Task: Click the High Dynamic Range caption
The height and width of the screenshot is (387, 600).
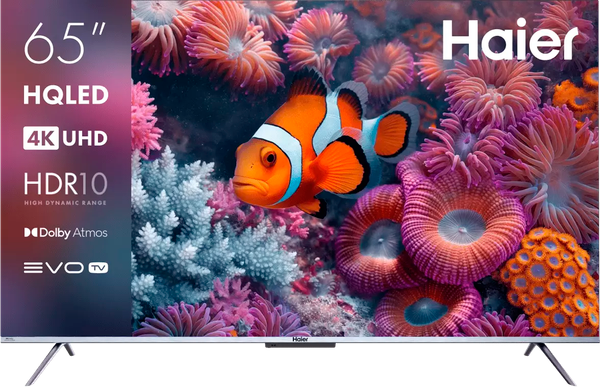Action: [x=65, y=203]
